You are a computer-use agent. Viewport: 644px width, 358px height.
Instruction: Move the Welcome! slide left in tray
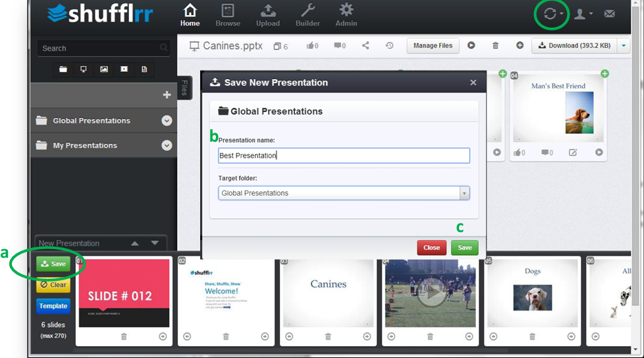point(187,337)
